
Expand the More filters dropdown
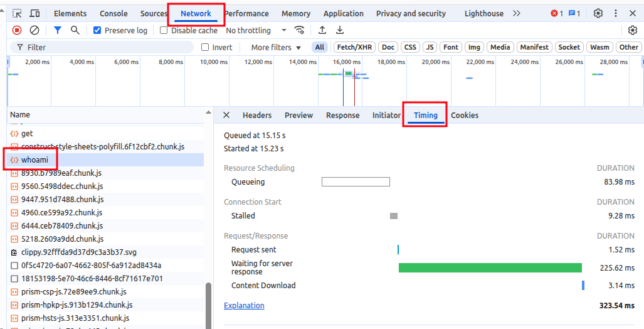(276, 47)
